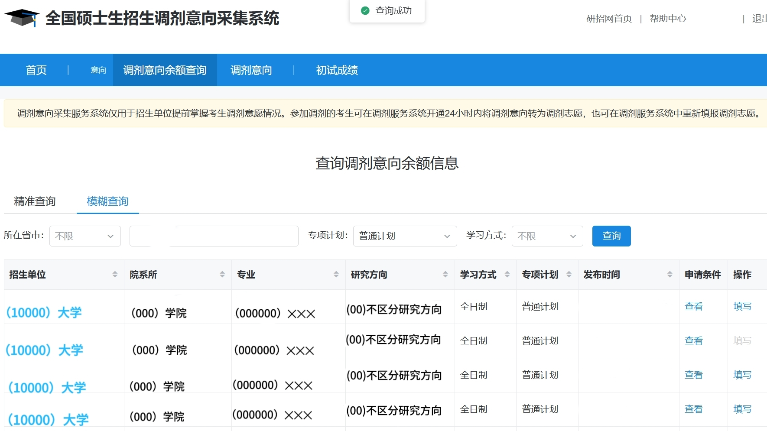767x431 pixels.
Task: Click 查看 in the fourth table row
Action: tap(694, 409)
